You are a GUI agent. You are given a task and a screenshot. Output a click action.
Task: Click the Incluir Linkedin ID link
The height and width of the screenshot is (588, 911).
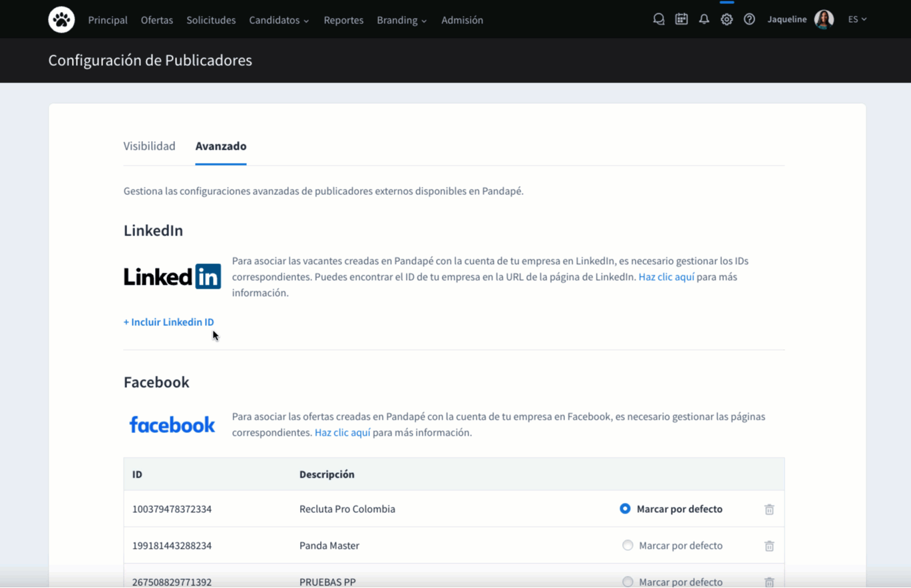click(x=169, y=322)
